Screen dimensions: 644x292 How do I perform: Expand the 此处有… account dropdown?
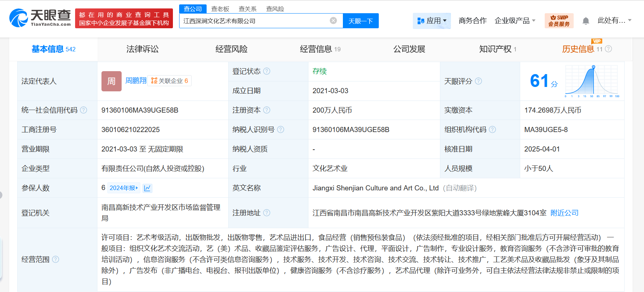[x=615, y=21]
